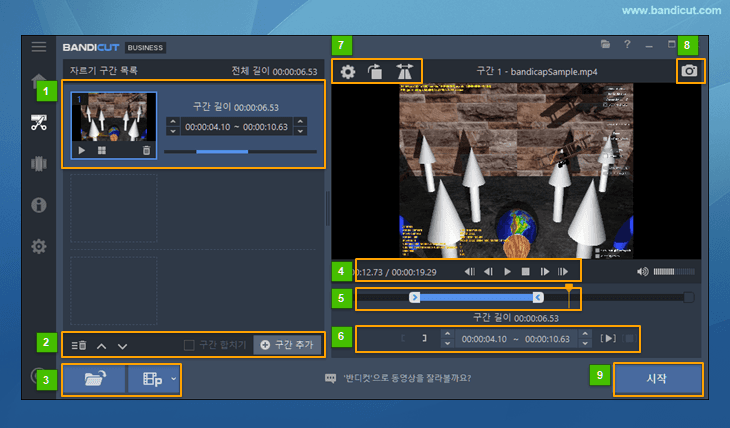Decrease the end time below the timeline
Viewport: 730px width, 428px height.
coord(585,344)
